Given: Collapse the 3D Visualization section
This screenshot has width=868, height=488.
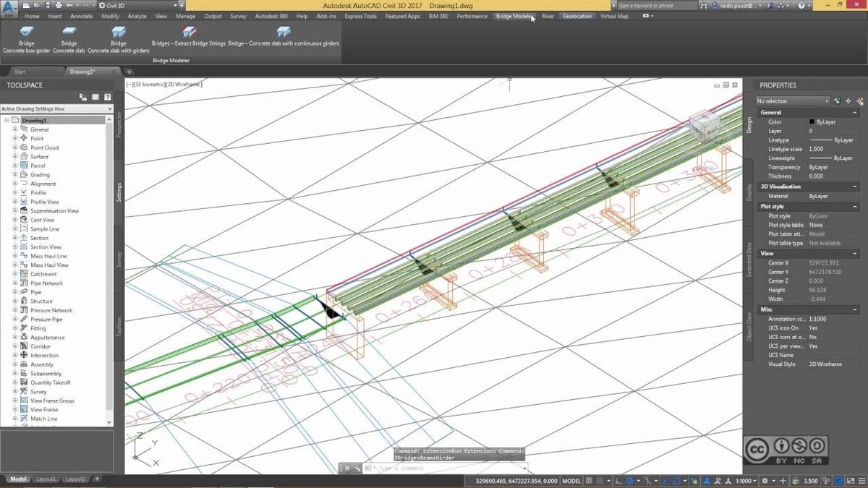Looking at the screenshot, I should pos(856,186).
